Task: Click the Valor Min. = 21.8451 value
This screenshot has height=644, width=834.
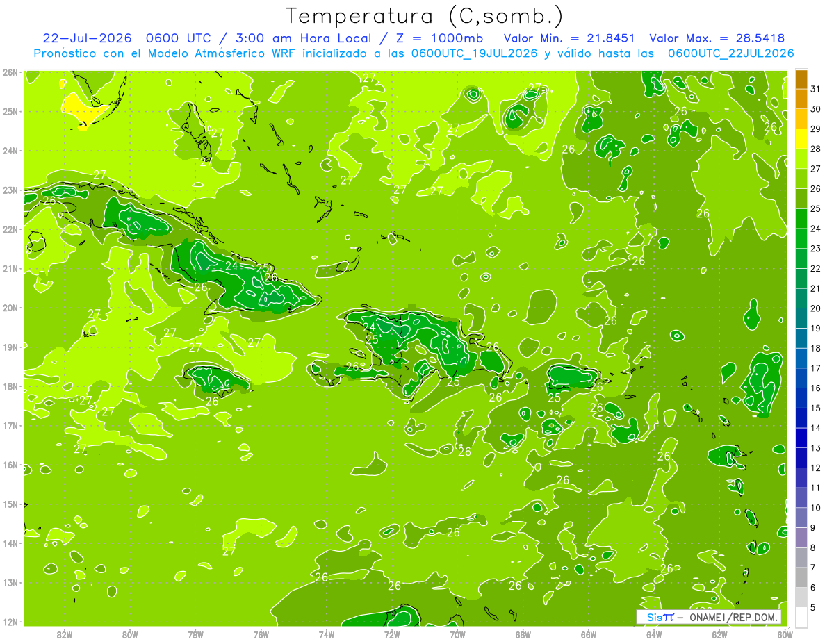Action: click(569, 38)
